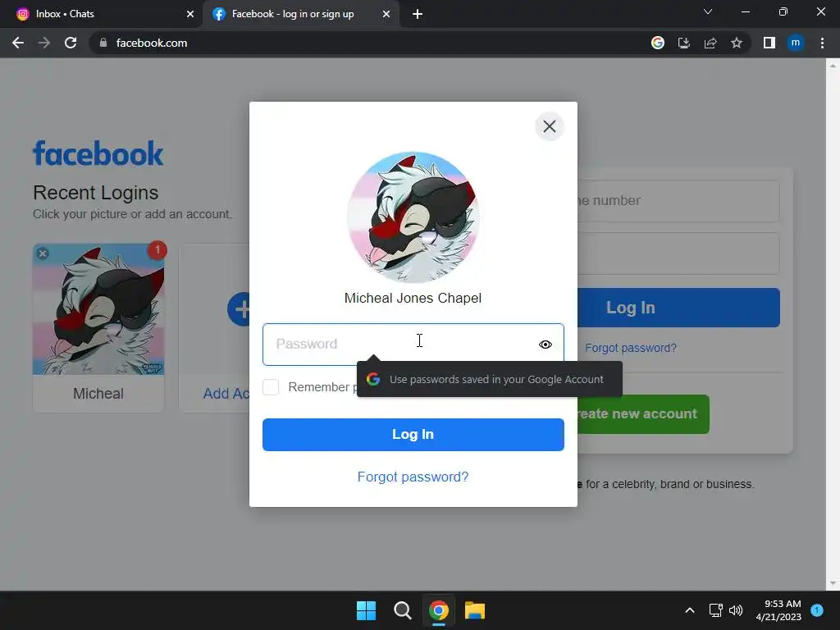Click the Add Account plus icon
Viewport: 840px width, 630px height.
coord(239,309)
